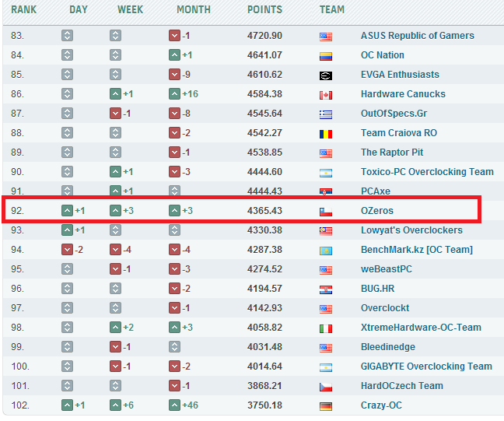504x421 pixels.
Task: Open HardOCzech Team link
Action: click(402, 386)
